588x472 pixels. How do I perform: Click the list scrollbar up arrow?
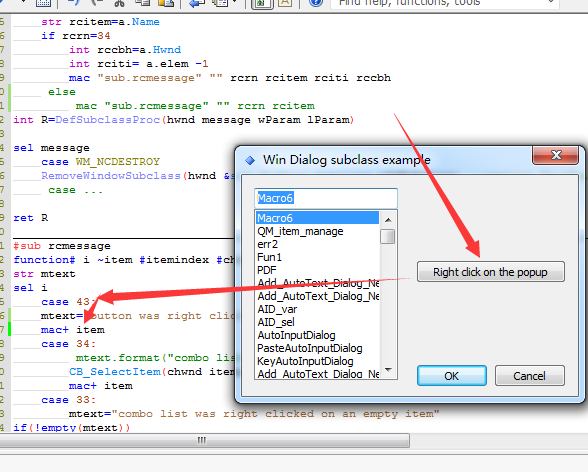click(x=388, y=220)
